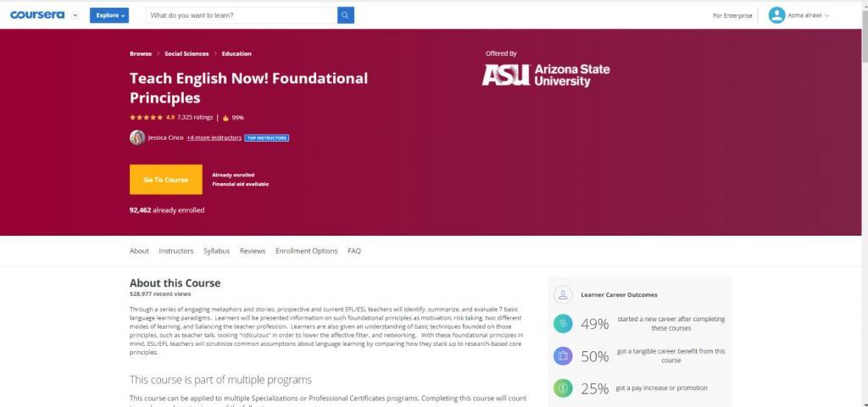Click the Coursera logo

pos(37,14)
